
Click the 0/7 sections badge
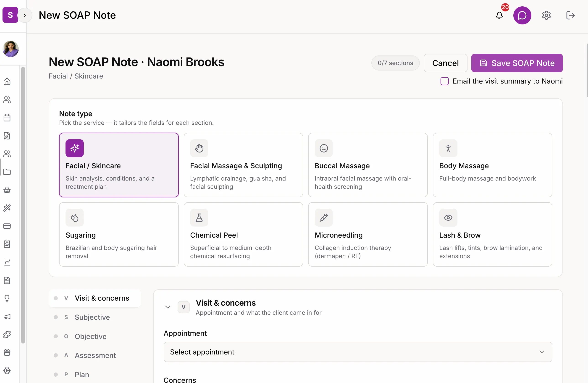point(395,63)
